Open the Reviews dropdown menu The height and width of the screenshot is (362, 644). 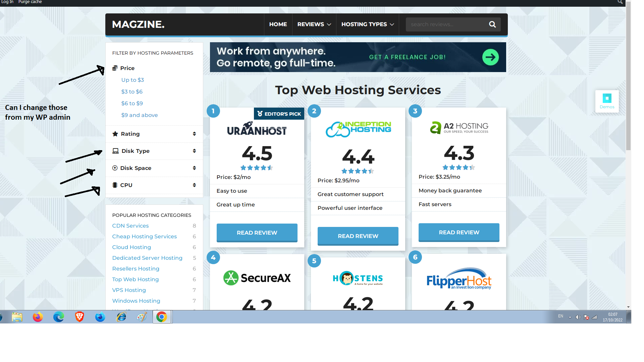pos(314,24)
